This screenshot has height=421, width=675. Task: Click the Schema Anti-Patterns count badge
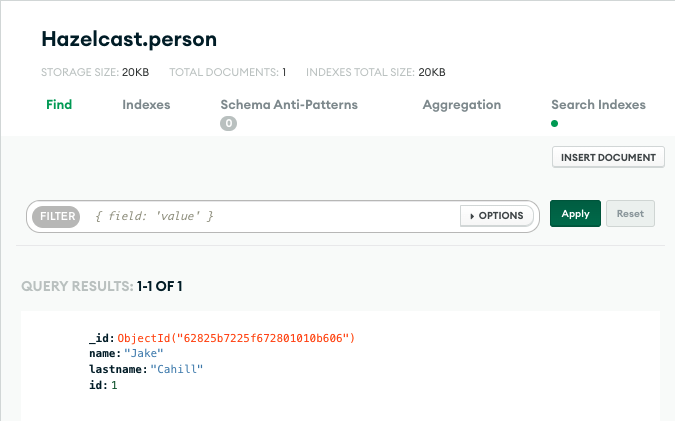tap(229, 124)
